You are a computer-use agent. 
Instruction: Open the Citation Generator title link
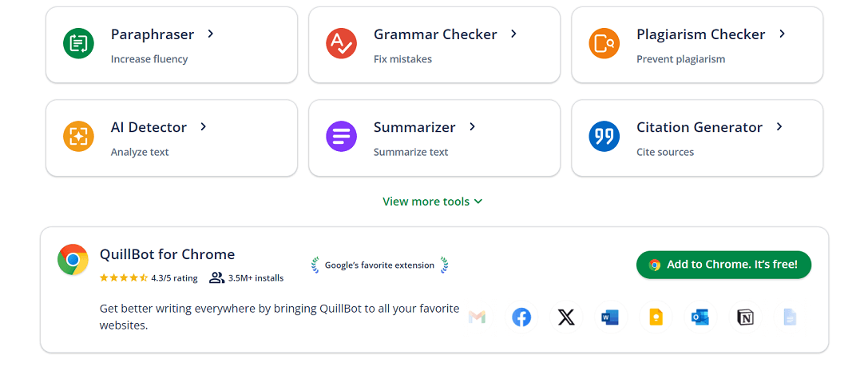tap(699, 127)
